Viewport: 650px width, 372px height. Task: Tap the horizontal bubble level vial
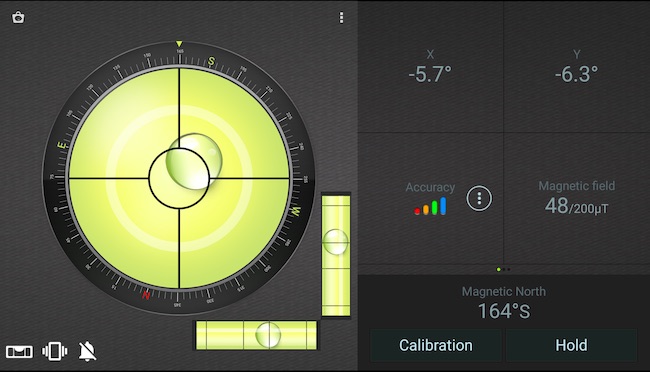click(256, 335)
